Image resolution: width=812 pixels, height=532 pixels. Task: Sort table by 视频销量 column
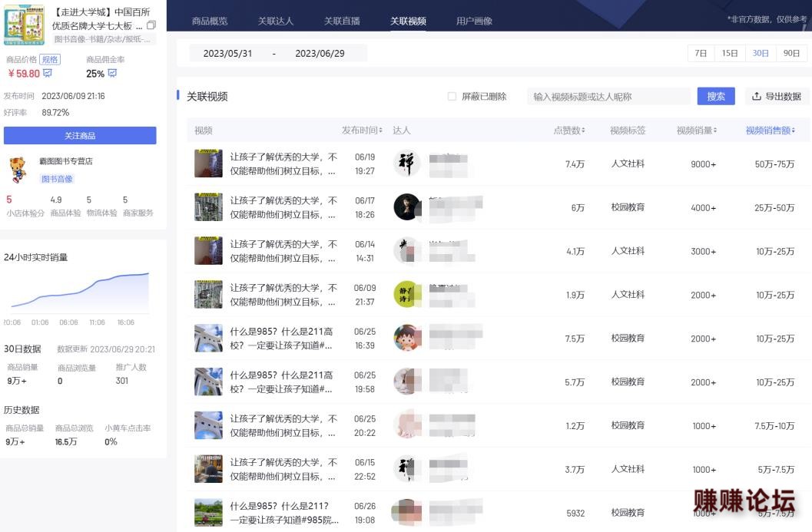[x=697, y=131]
